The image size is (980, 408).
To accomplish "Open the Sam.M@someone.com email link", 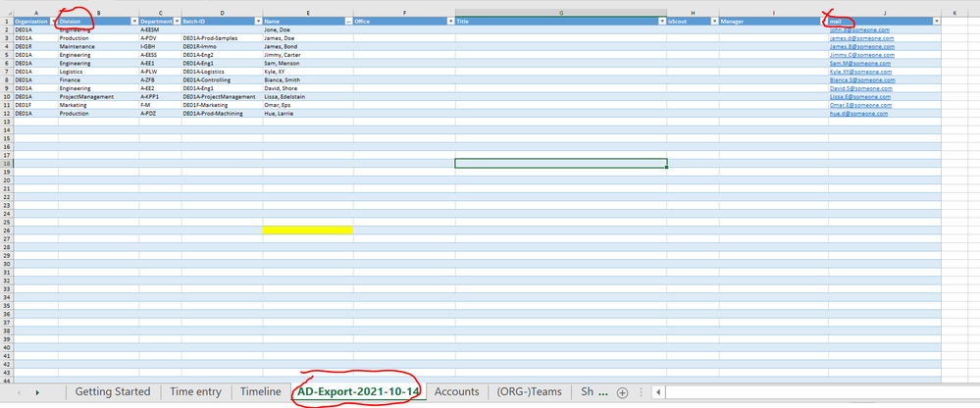I will (x=860, y=63).
